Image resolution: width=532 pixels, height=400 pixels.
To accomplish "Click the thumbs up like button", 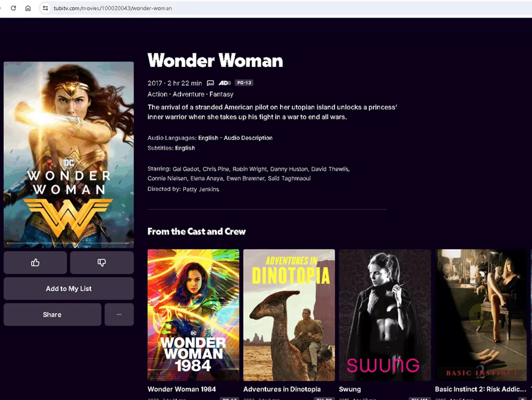I will (35, 263).
